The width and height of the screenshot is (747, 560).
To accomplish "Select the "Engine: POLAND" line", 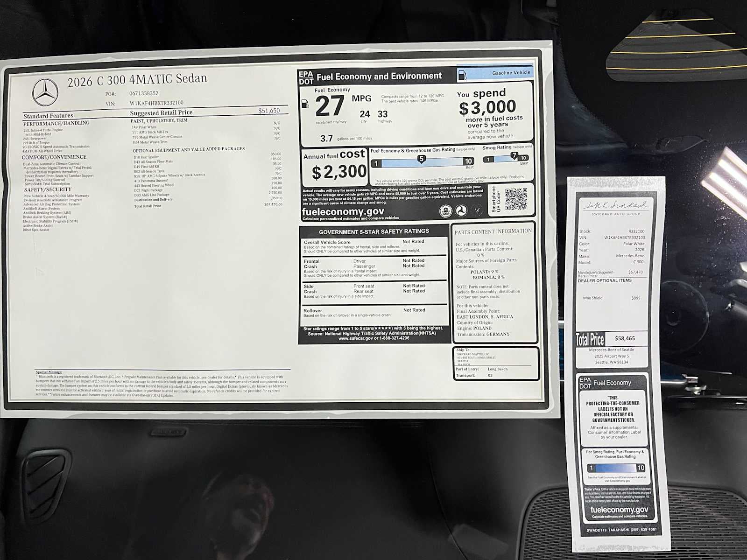I will click(474, 329).
